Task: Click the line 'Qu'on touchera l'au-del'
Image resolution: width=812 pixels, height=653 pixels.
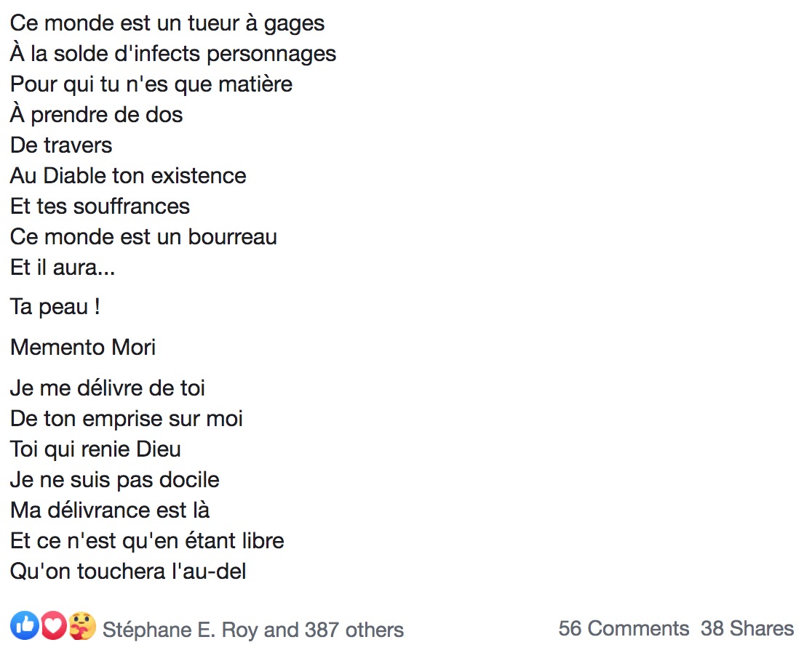Action: coord(128,572)
